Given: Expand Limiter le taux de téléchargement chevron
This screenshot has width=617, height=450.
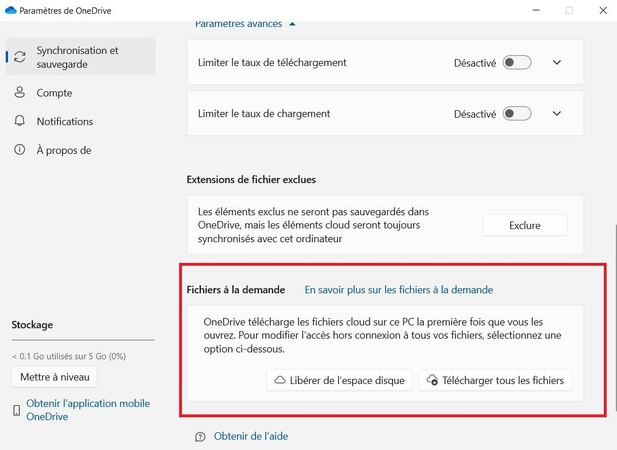Looking at the screenshot, I should click(557, 62).
